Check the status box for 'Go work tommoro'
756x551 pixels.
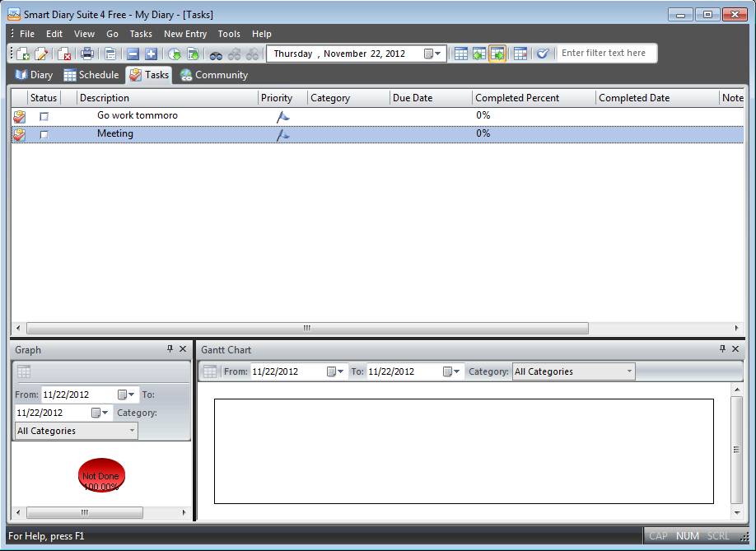pyautogui.click(x=44, y=116)
